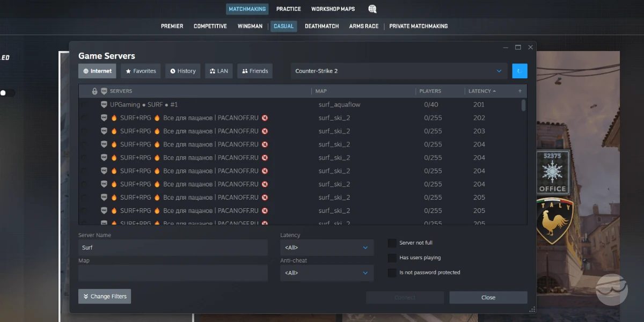Sort the list by SERVERS name column
Screen dimensions: 644x322
point(121,91)
